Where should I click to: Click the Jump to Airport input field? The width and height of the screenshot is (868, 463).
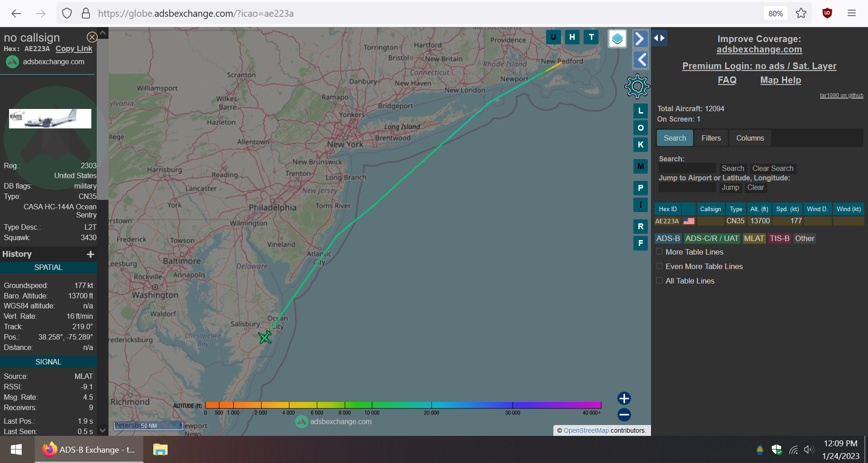[687, 188]
